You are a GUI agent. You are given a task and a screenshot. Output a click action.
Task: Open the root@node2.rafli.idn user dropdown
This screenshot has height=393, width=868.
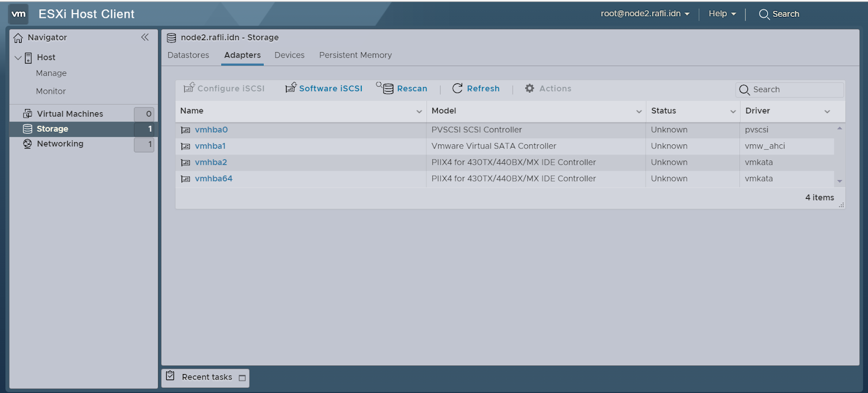(645, 14)
